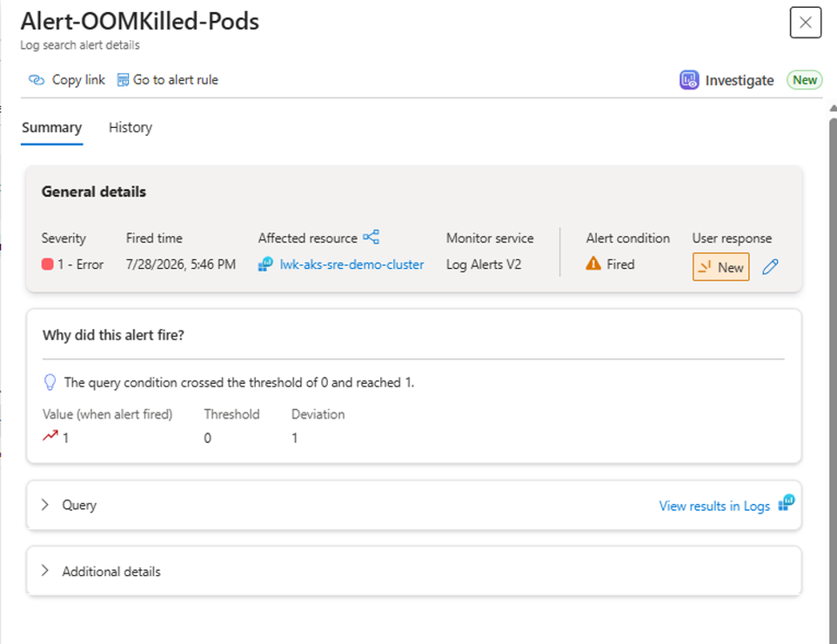Click the Query section label
837x644 pixels.
click(79, 505)
